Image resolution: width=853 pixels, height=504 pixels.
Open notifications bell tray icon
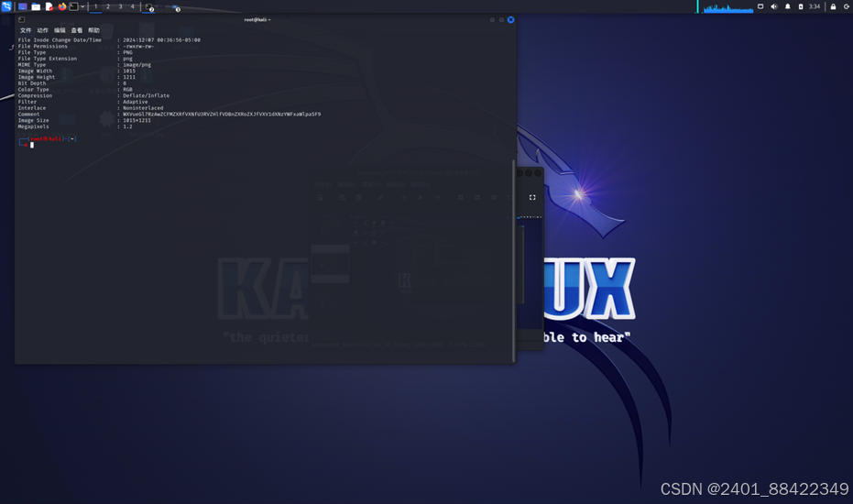tap(787, 6)
